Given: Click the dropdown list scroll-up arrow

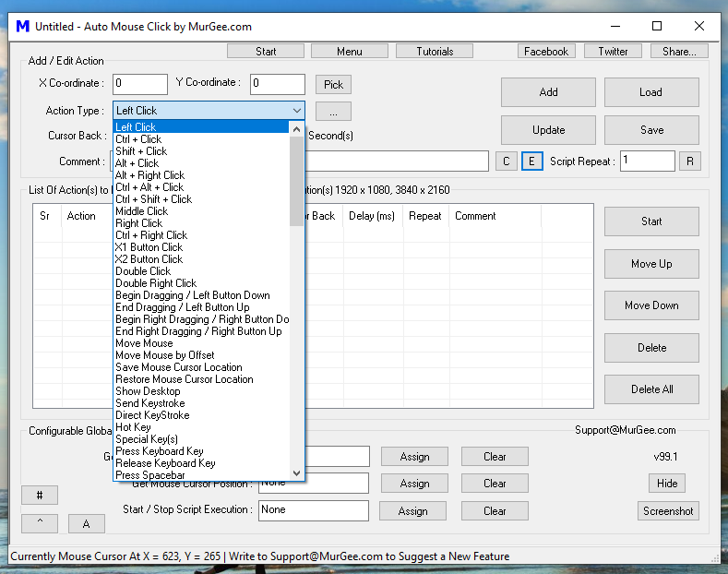Looking at the screenshot, I should pyautogui.click(x=297, y=129).
